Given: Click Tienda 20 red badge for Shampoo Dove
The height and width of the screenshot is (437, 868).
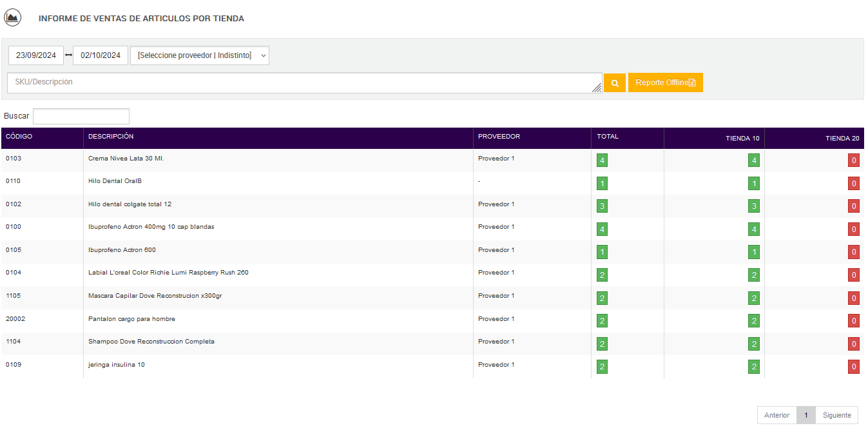Looking at the screenshot, I should [854, 344].
